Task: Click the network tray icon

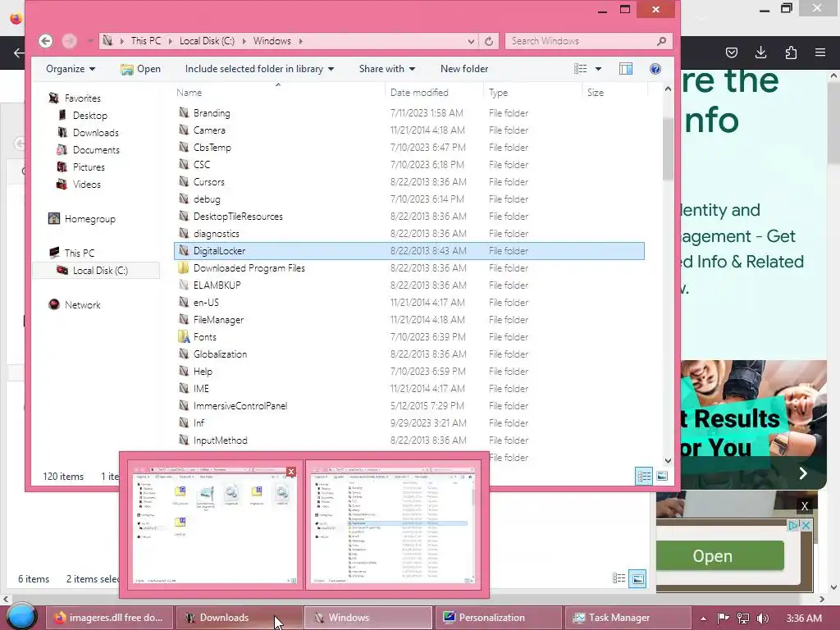Action: (x=743, y=619)
